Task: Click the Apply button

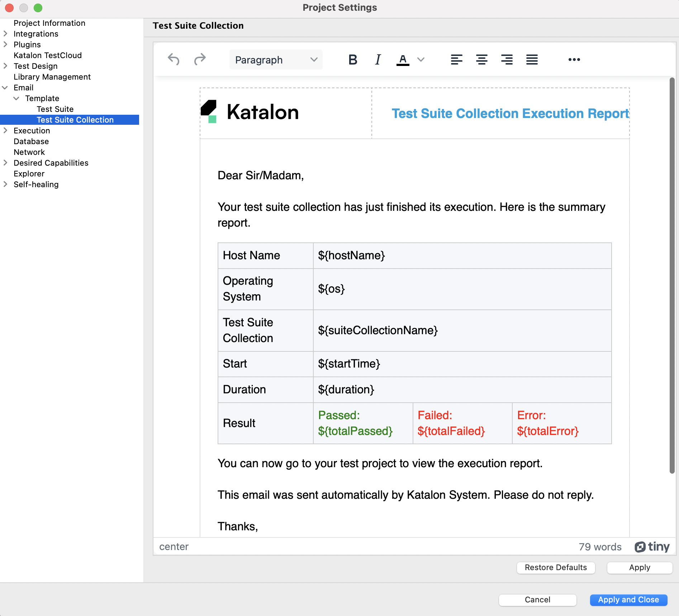Action: click(640, 567)
